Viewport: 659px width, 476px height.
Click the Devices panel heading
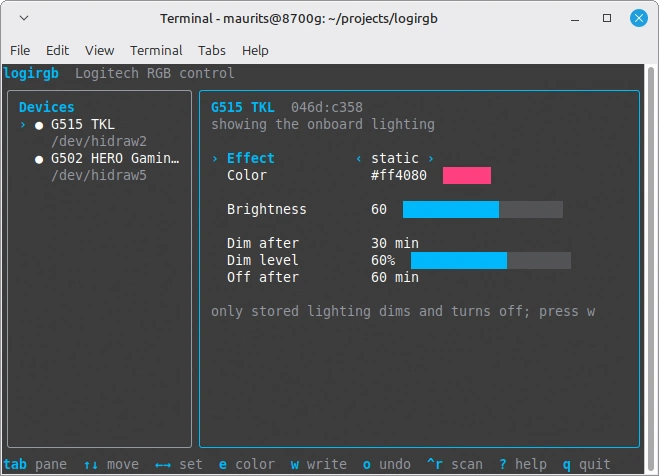pos(47,107)
